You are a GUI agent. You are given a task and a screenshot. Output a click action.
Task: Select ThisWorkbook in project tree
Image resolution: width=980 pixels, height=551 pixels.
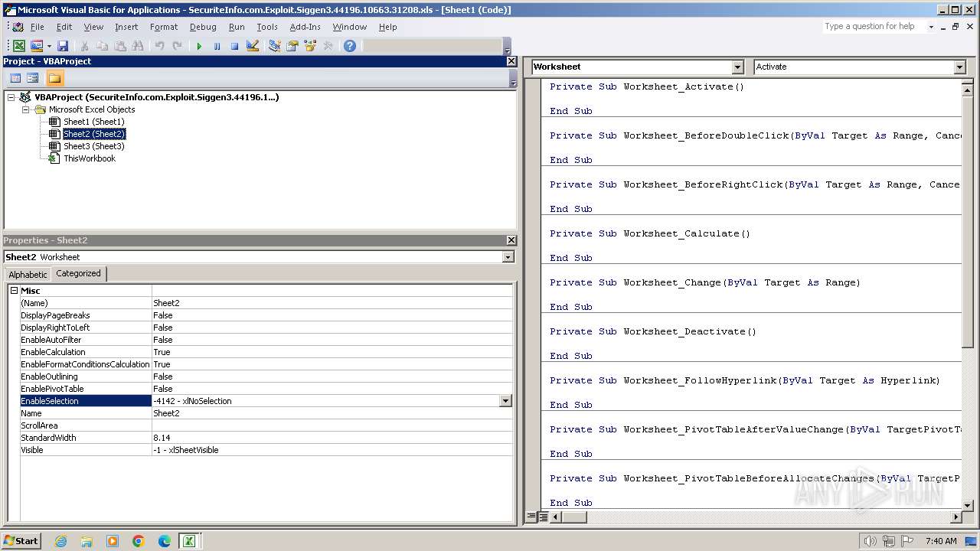89,158
